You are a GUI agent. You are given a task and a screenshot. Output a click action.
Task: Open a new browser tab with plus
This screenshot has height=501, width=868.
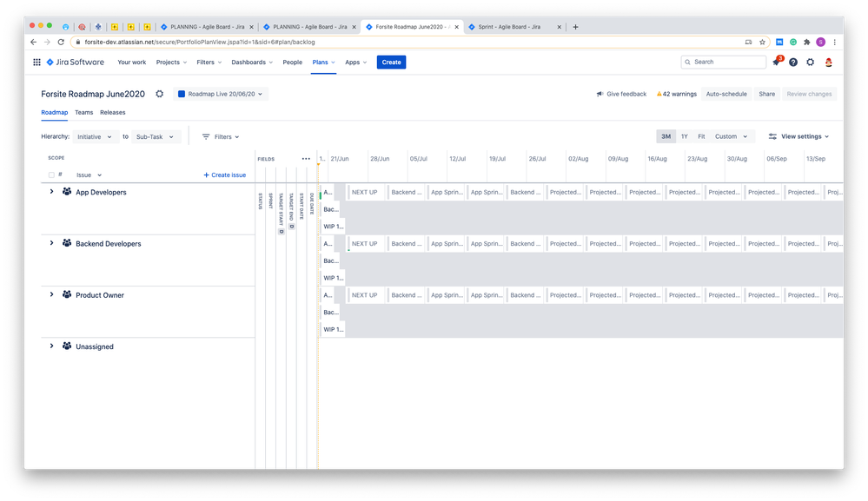pos(575,27)
